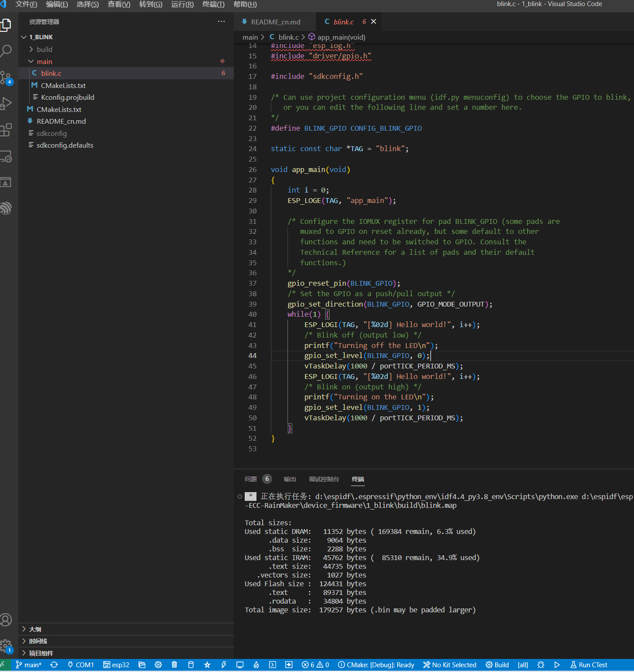The image size is (634, 672).
Task: Expand the build folder
Action: pos(126,49)
